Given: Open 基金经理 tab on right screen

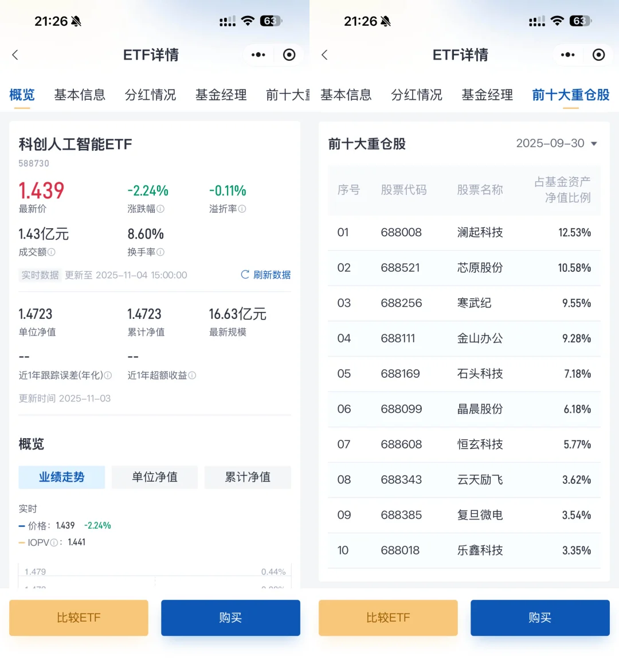Looking at the screenshot, I should [488, 95].
